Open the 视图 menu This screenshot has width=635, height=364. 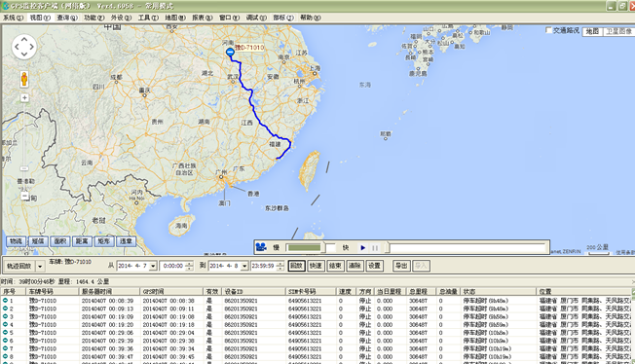[40, 18]
